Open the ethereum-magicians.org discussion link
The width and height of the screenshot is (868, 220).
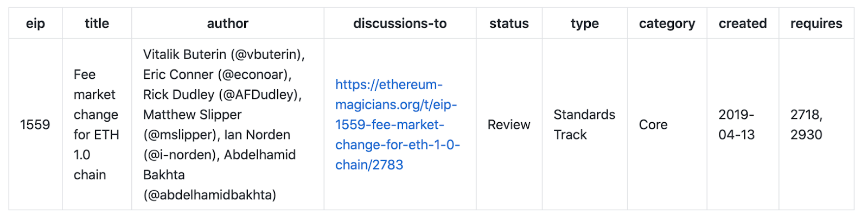tap(397, 124)
